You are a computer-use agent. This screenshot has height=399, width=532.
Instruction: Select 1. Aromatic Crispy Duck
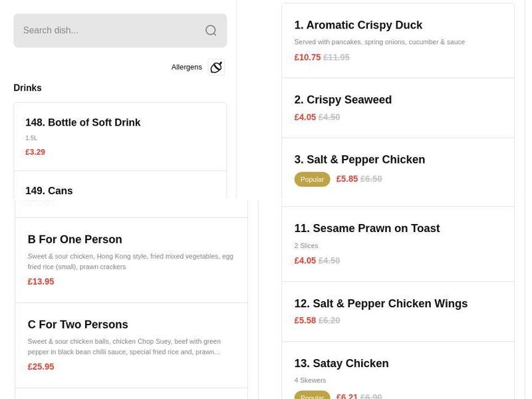pos(358,25)
